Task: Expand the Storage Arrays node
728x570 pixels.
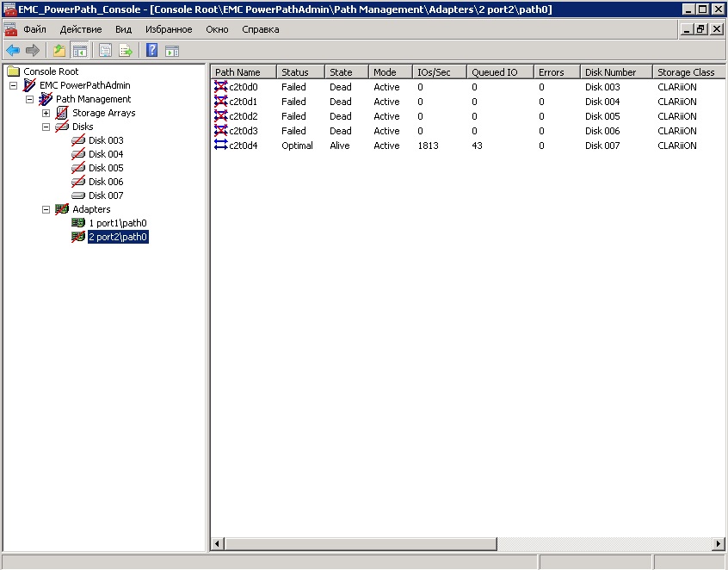Action: pos(46,113)
